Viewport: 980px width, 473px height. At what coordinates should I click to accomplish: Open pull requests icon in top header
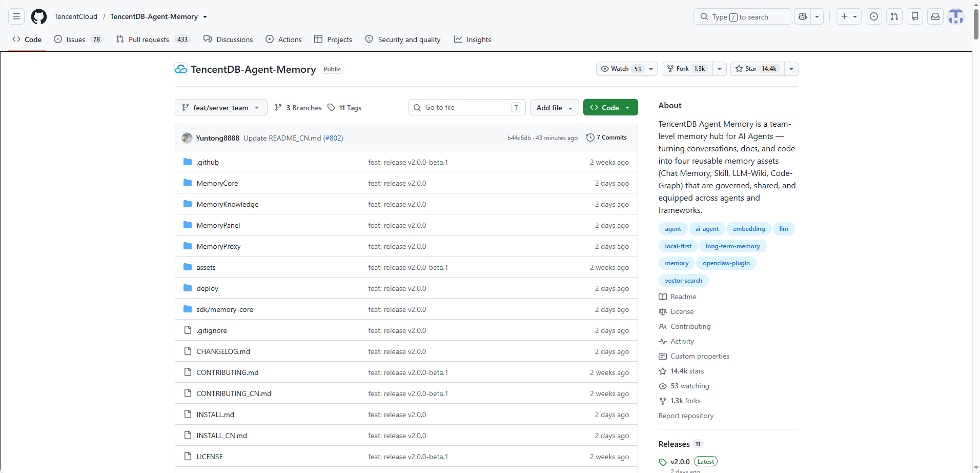[x=894, y=17]
